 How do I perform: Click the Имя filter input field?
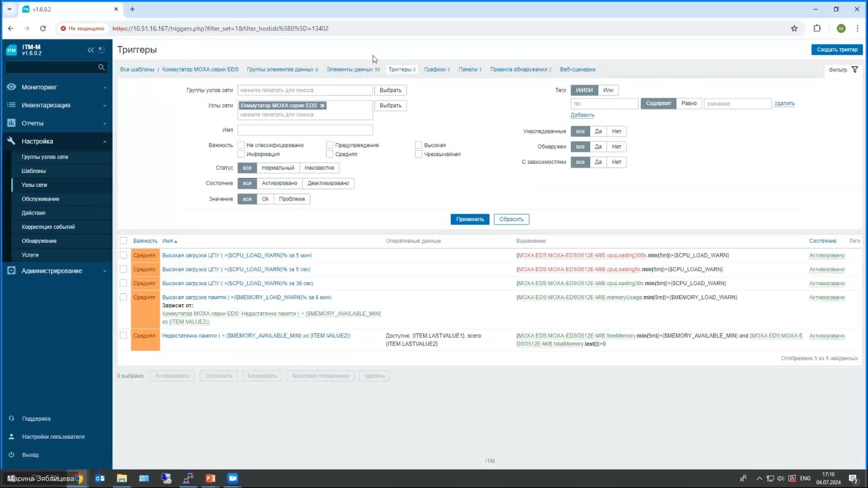pos(305,130)
